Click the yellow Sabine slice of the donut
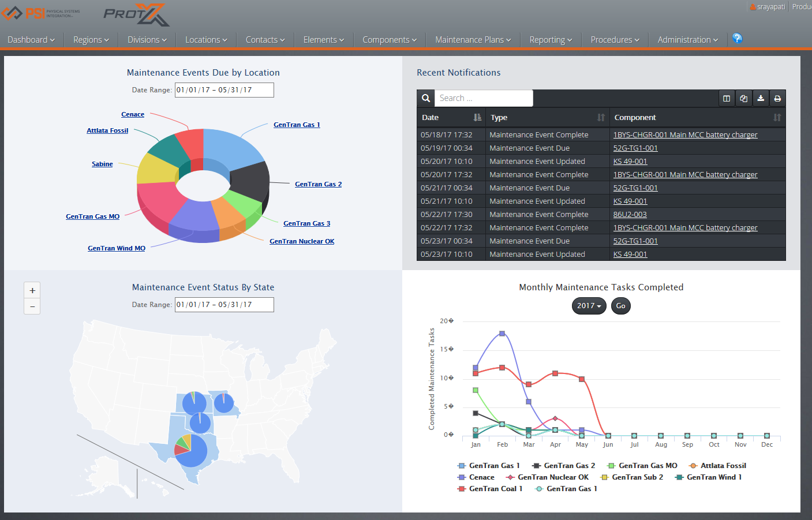 pyautogui.click(x=156, y=169)
